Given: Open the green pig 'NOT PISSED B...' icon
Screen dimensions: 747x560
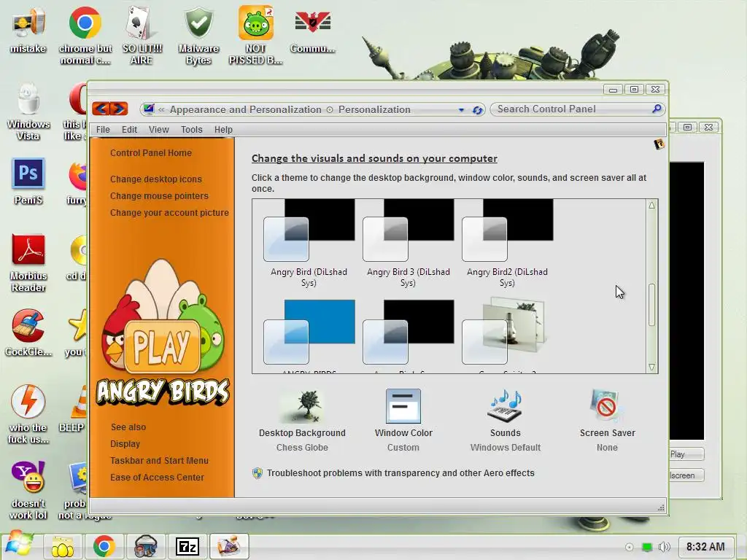Looking at the screenshot, I should [x=256, y=36].
